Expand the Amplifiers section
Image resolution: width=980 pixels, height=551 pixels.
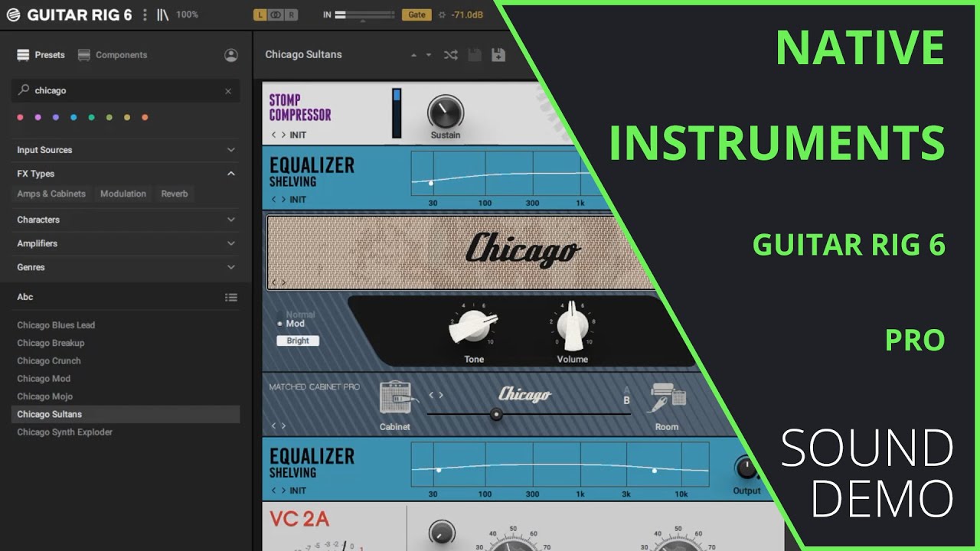[x=126, y=243]
